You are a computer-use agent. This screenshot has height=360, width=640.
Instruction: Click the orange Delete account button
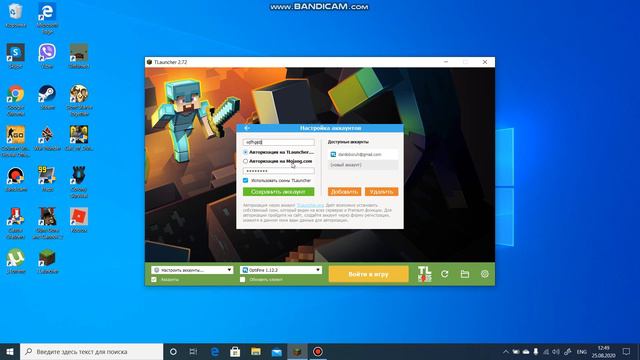[381, 191]
